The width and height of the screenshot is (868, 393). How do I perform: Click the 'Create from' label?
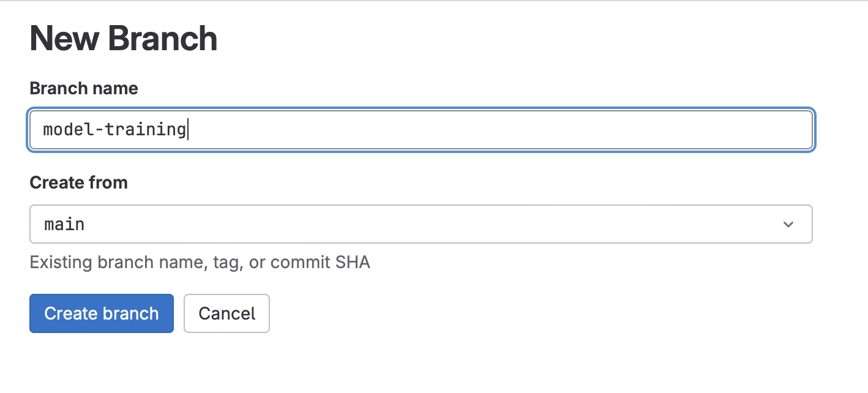78,182
